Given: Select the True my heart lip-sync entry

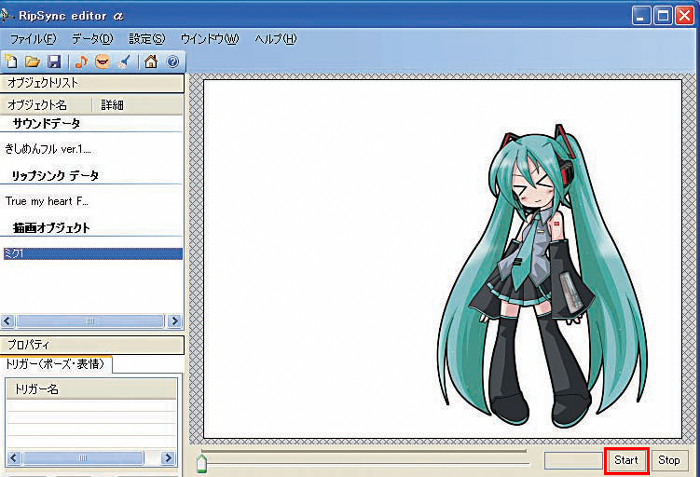Looking at the screenshot, I should point(47,201).
